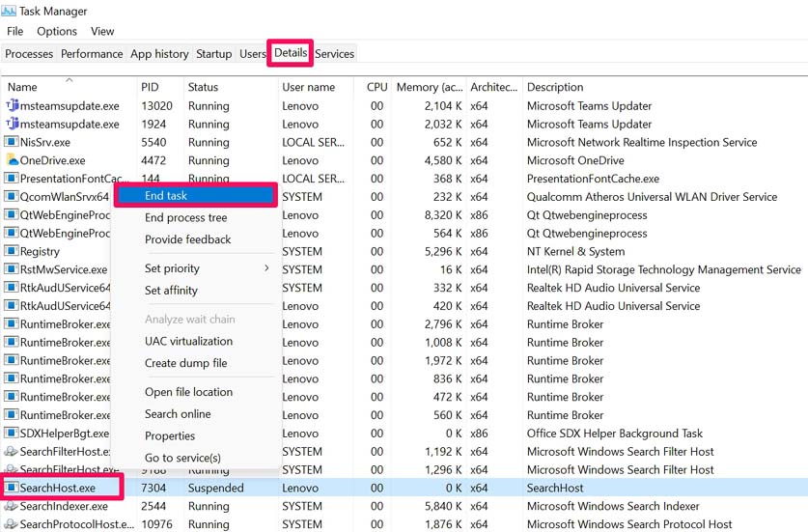The image size is (808, 532).
Task: Open the View menu
Action: [x=102, y=31]
